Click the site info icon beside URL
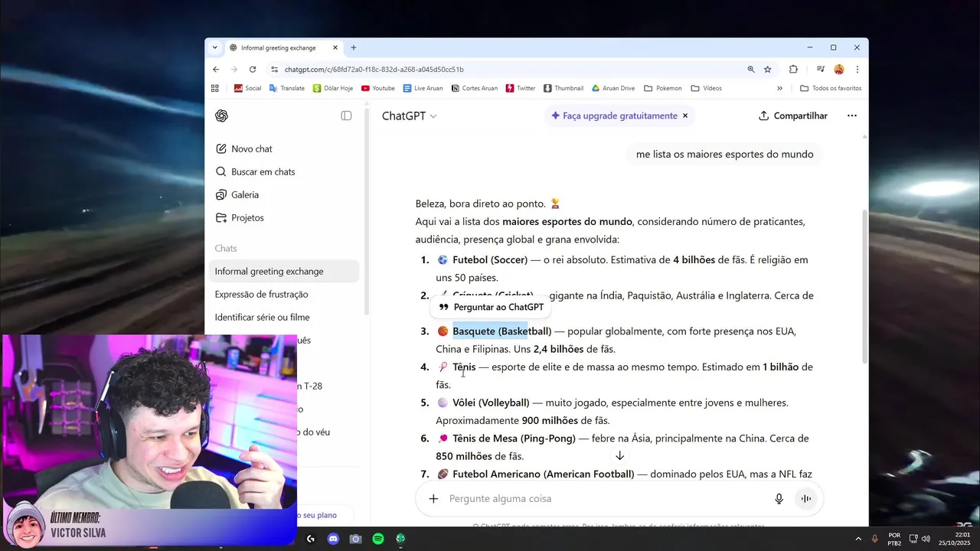Screen dimensions: 980x551 point(274,69)
